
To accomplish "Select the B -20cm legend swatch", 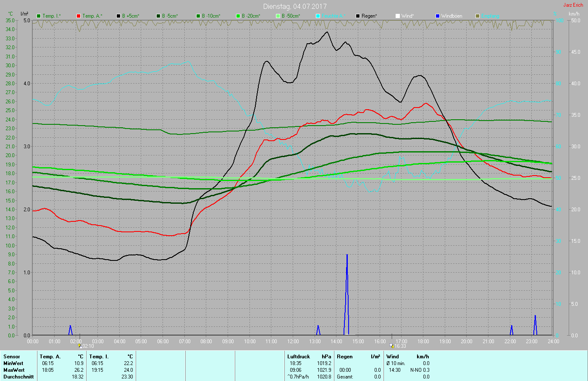I will coord(238,16).
